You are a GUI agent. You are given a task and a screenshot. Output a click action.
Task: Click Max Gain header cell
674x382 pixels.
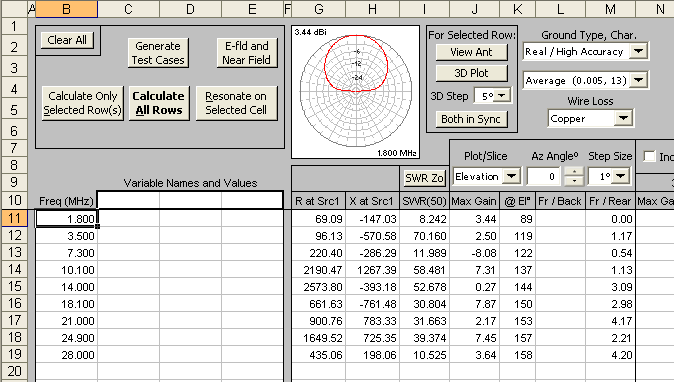point(475,201)
